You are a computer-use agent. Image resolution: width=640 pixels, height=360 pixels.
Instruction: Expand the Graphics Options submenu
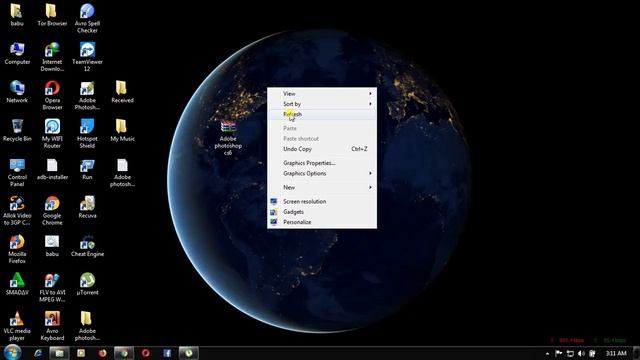click(322, 173)
